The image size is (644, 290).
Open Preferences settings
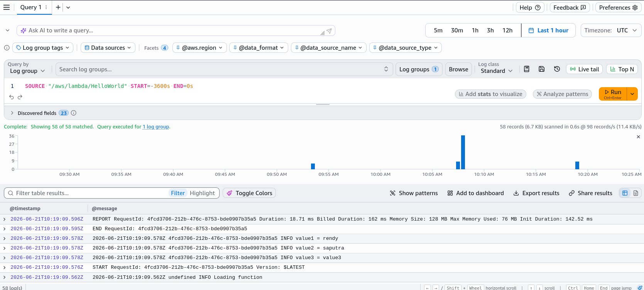click(619, 7)
